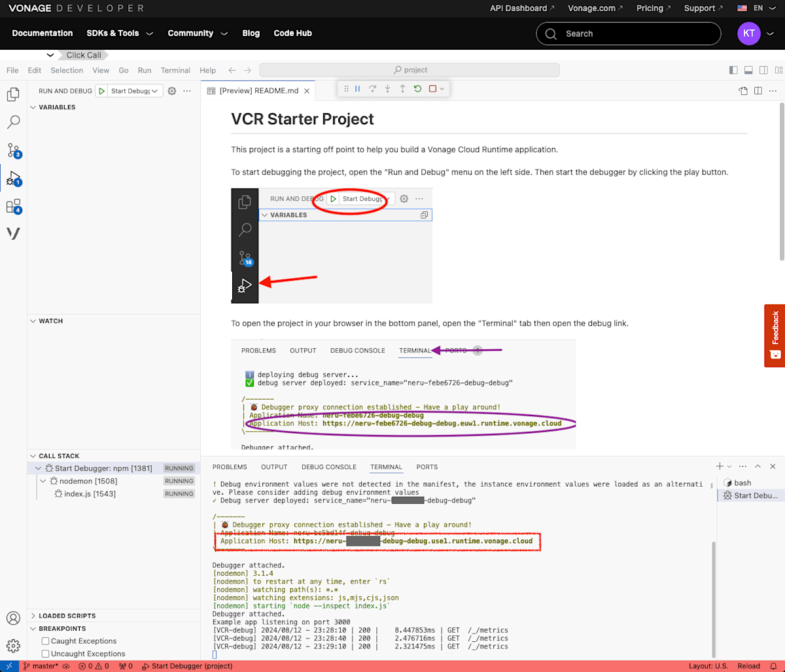Click the green Start Debugging play icon
Image resolution: width=785 pixels, height=672 pixels.
pos(101,91)
